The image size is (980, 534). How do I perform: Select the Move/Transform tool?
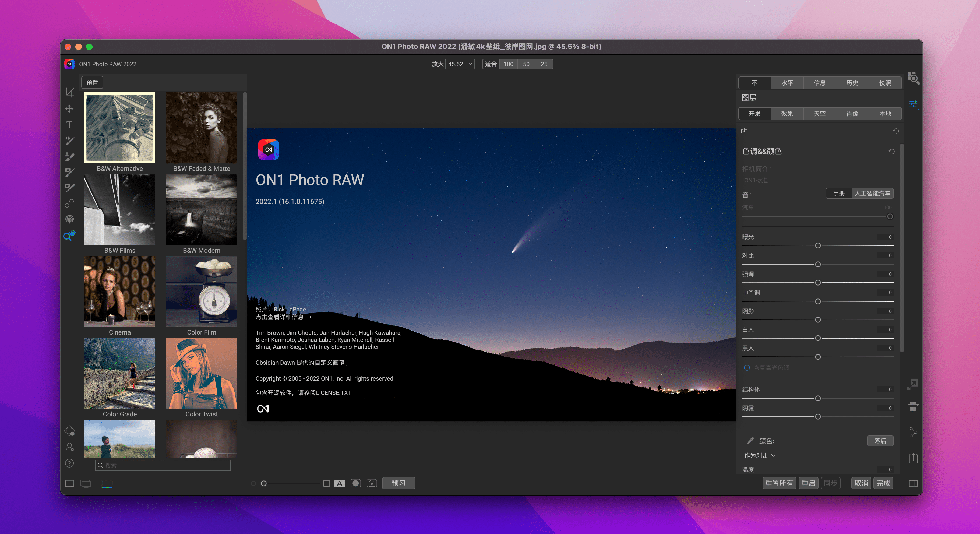click(69, 109)
